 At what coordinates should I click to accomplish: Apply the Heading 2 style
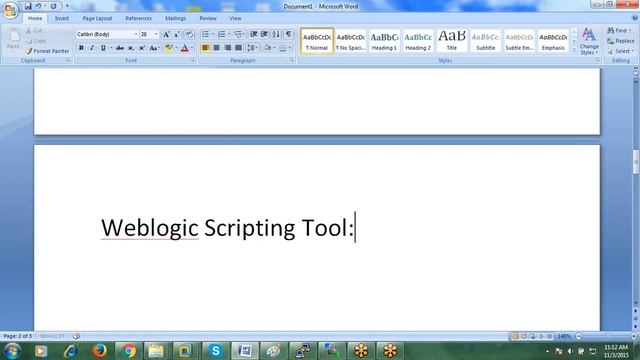pyautogui.click(x=418, y=41)
